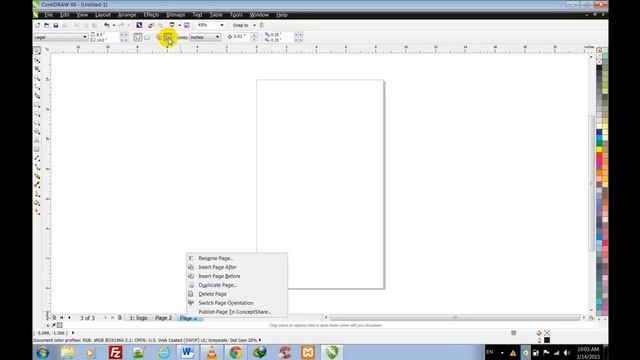Click the horizontal scrollbar thumb
Image resolution: width=640 pixels, height=360 pixels.
455,318
